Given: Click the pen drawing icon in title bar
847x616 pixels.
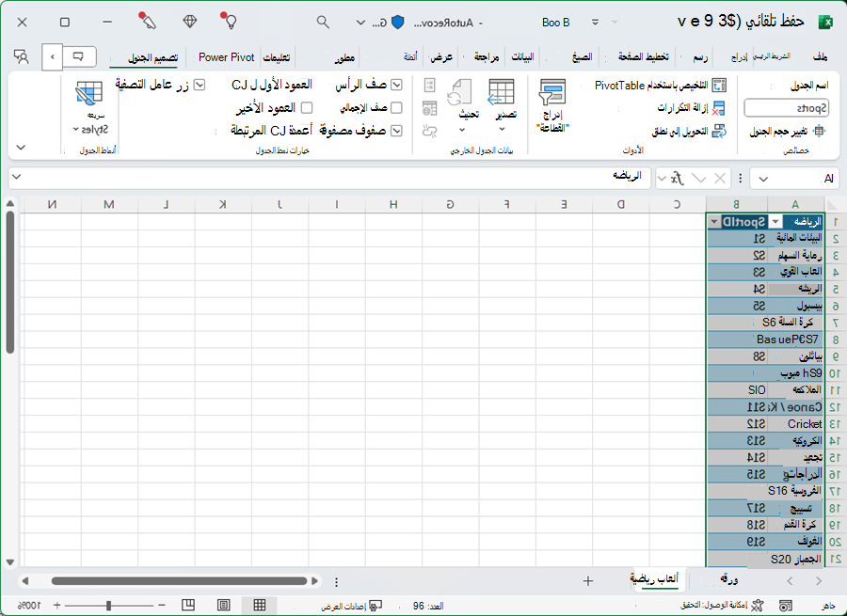Looking at the screenshot, I should (147, 21).
